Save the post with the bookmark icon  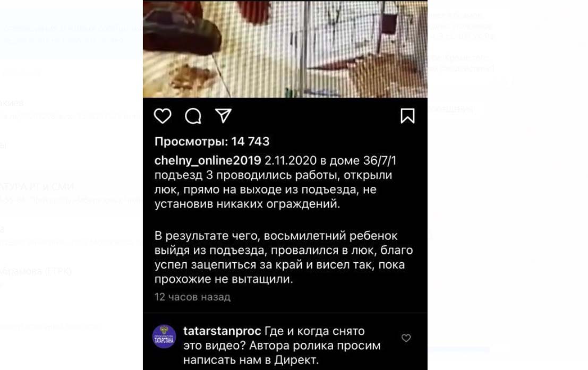point(407,116)
